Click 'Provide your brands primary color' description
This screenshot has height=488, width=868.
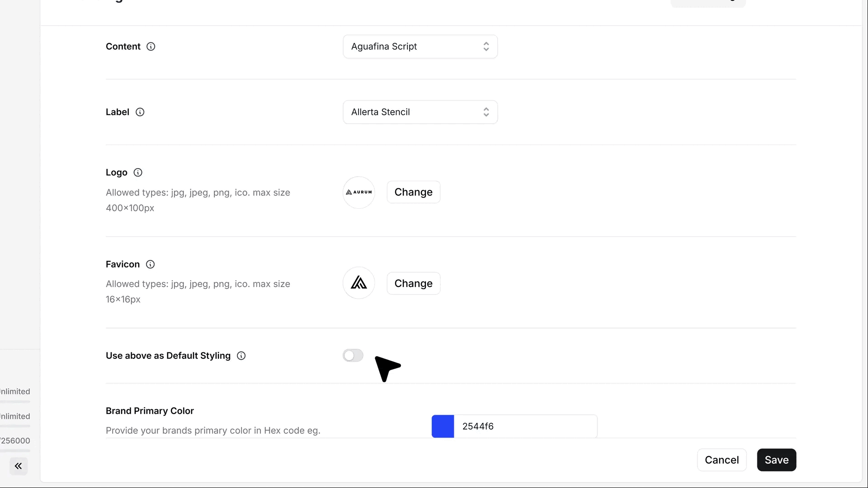point(213,431)
